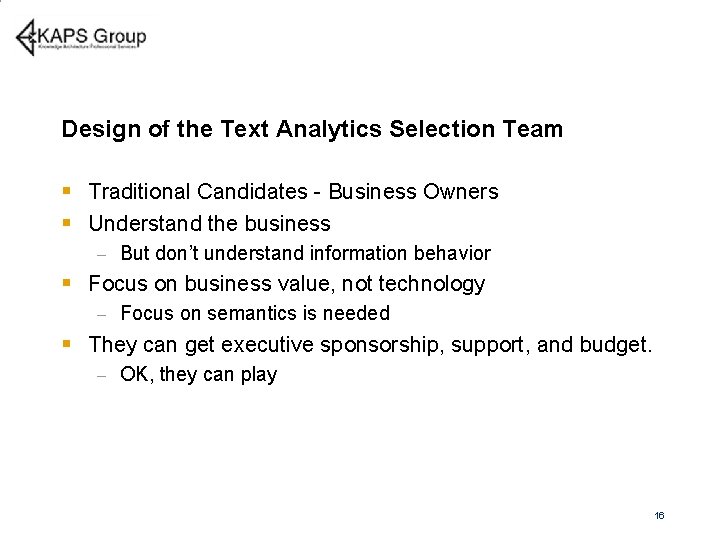Click the square bullet before 'They can get executive'
The width and height of the screenshot is (720, 540).
pyautogui.click(x=66, y=344)
